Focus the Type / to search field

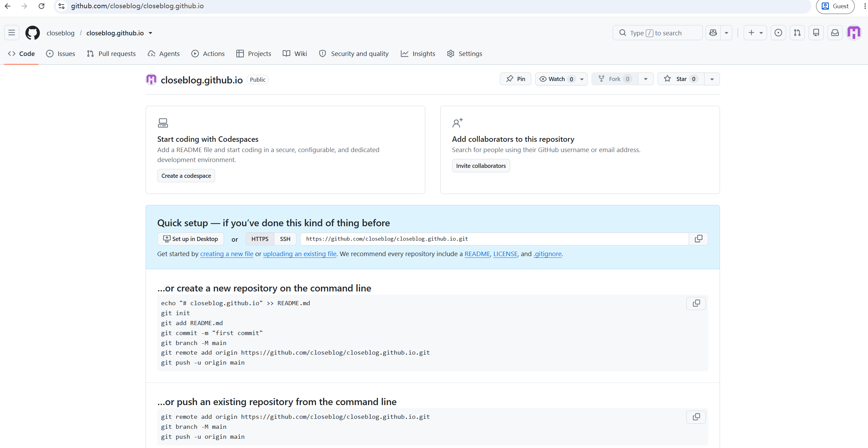click(657, 33)
